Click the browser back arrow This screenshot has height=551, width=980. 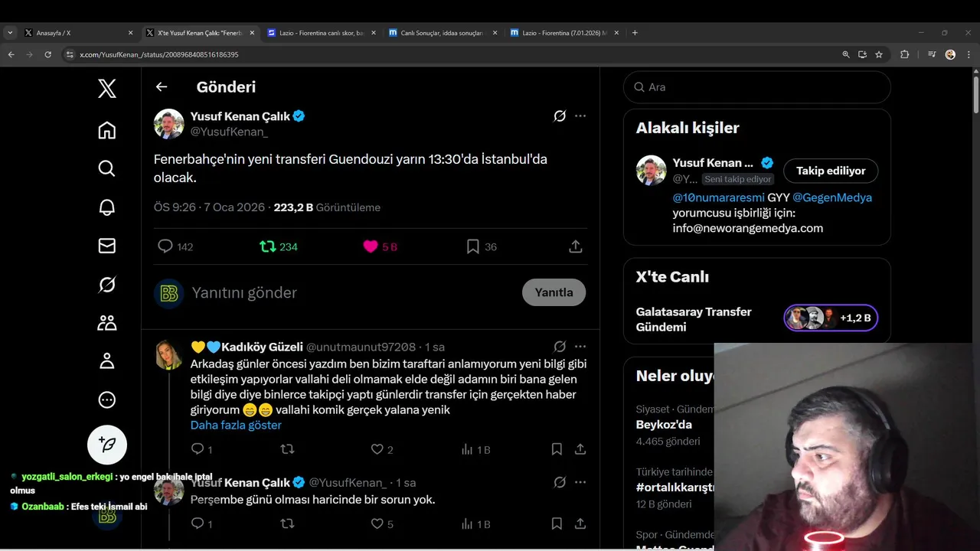tap(11, 54)
